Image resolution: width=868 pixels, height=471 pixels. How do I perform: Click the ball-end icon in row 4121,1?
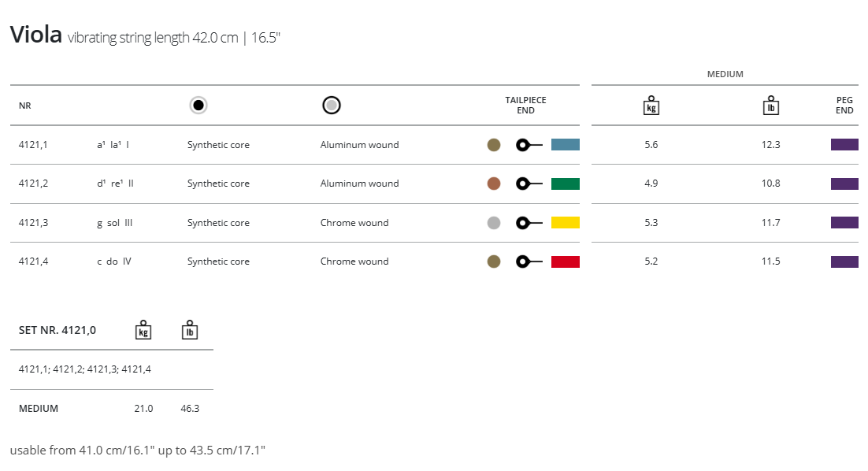click(529, 145)
